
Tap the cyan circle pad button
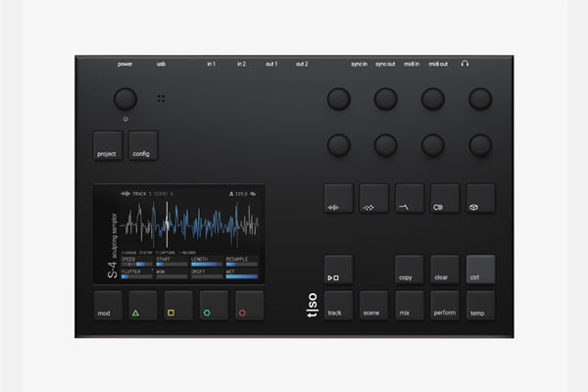click(x=214, y=305)
